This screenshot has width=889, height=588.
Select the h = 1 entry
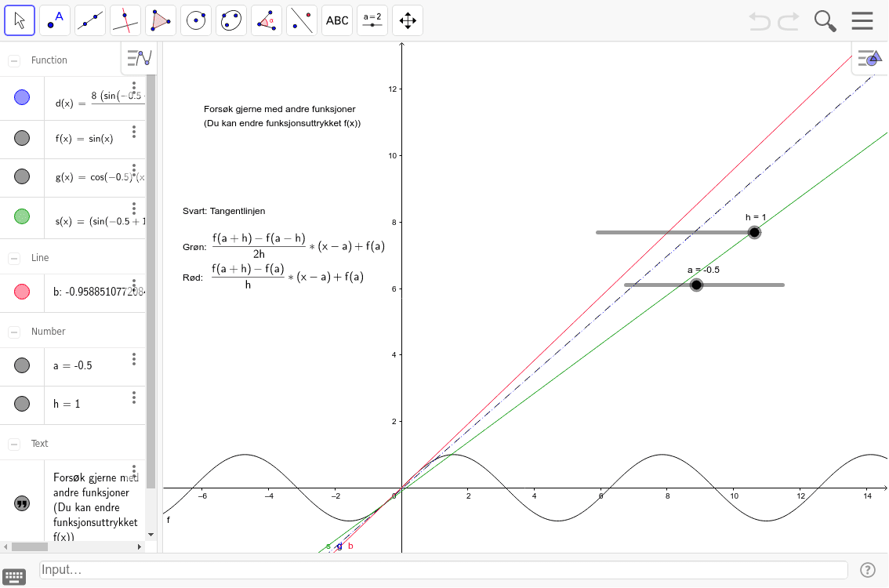pos(67,404)
